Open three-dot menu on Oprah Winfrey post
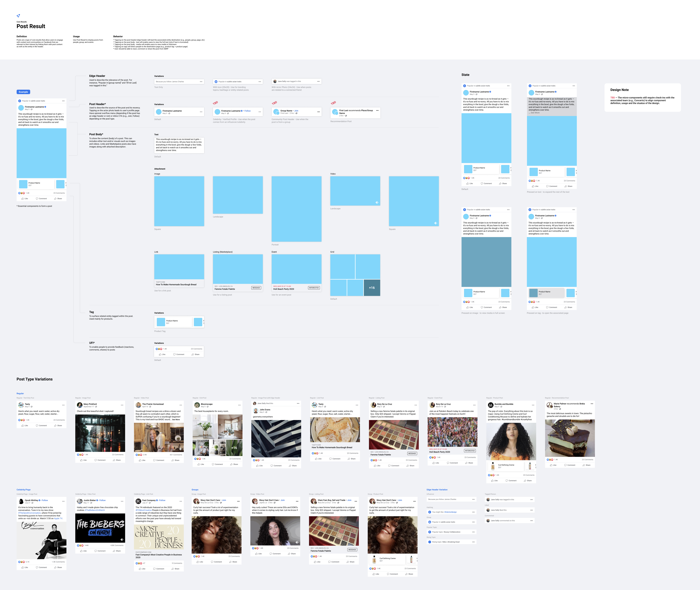Image resolution: width=700 pixels, height=590 pixels. click(63, 501)
